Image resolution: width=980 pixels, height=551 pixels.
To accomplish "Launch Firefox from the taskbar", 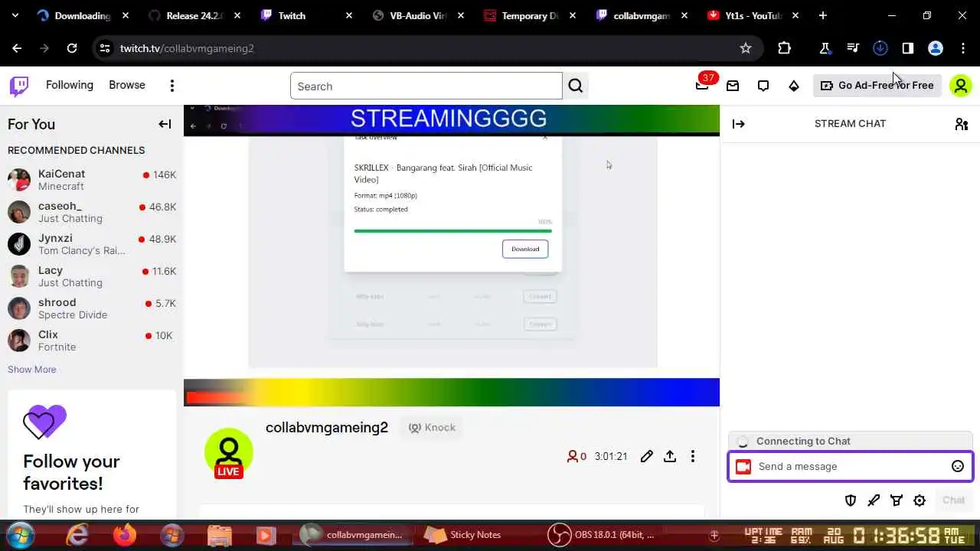I will coord(125,535).
